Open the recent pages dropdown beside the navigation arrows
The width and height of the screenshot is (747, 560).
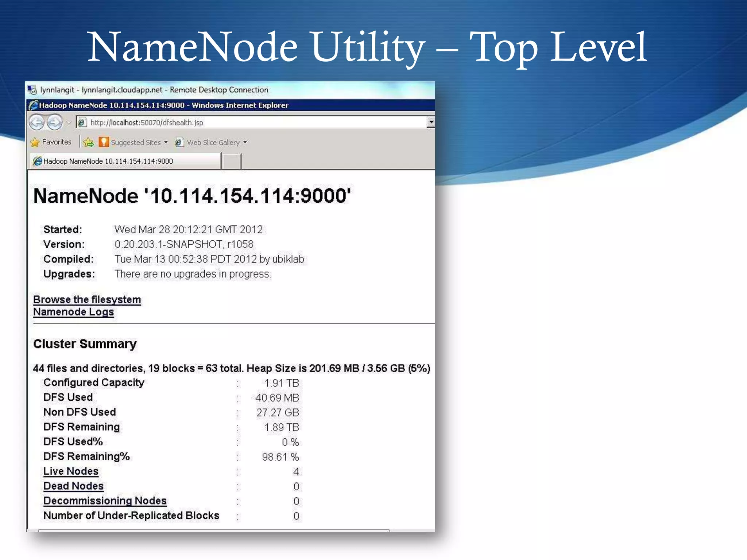tap(69, 123)
